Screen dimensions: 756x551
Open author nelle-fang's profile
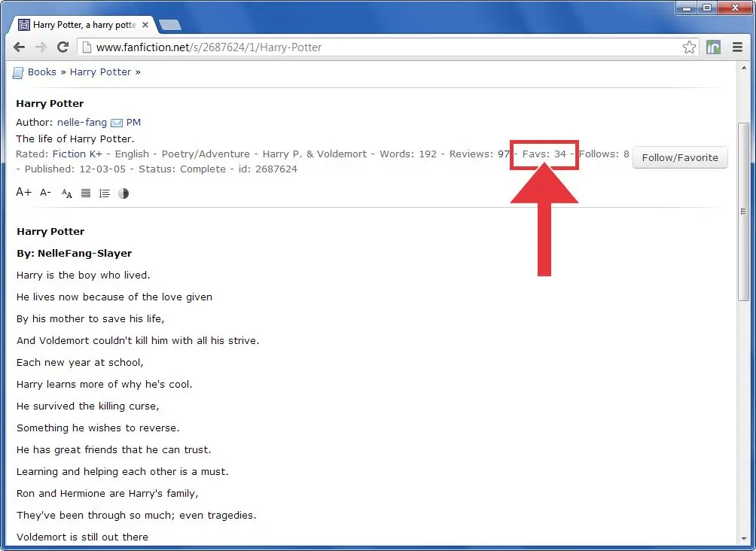click(x=81, y=123)
